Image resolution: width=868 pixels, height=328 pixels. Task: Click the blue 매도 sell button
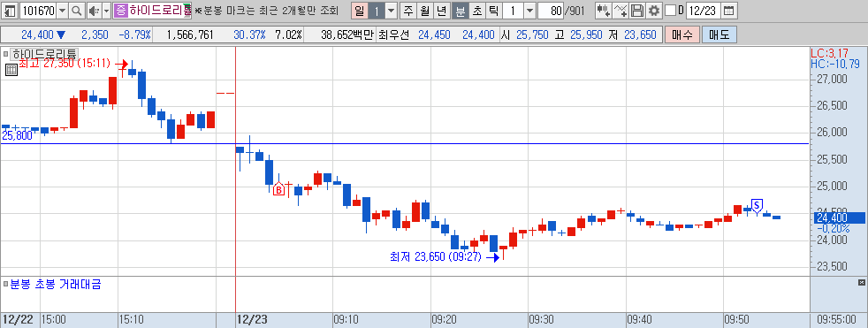pyautogui.click(x=720, y=34)
